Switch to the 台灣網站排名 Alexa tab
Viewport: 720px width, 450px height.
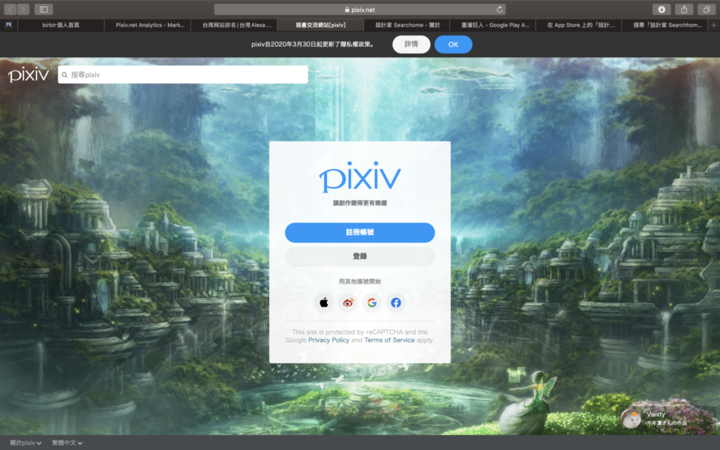pyautogui.click(x=234, y=25)
